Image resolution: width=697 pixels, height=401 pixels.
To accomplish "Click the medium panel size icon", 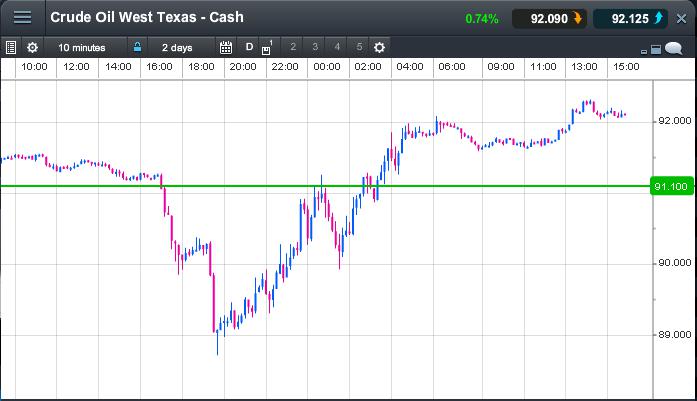I will 656,48.
